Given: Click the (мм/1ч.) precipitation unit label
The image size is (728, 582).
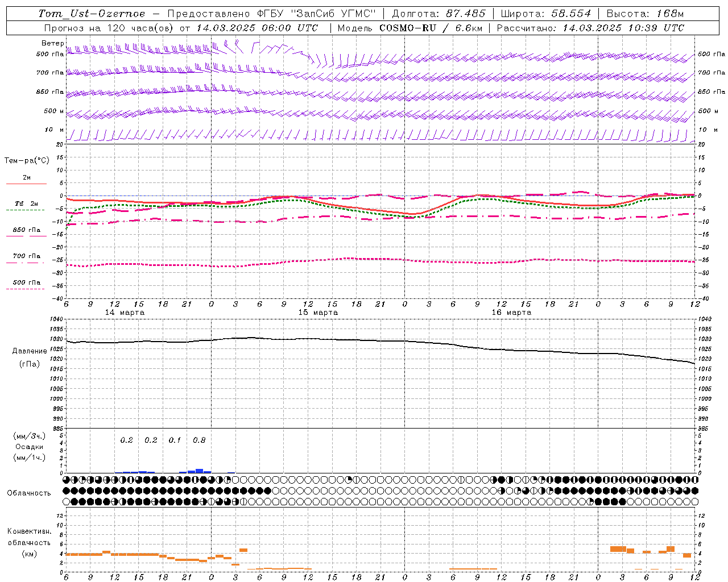Looking at the screenshot, I should (x=30, y=458).
